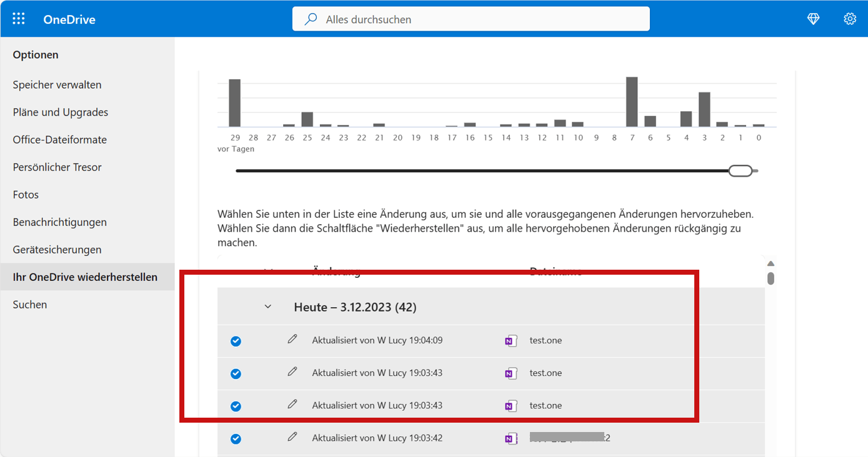Select the activity bar for day 7

point(632,102)
